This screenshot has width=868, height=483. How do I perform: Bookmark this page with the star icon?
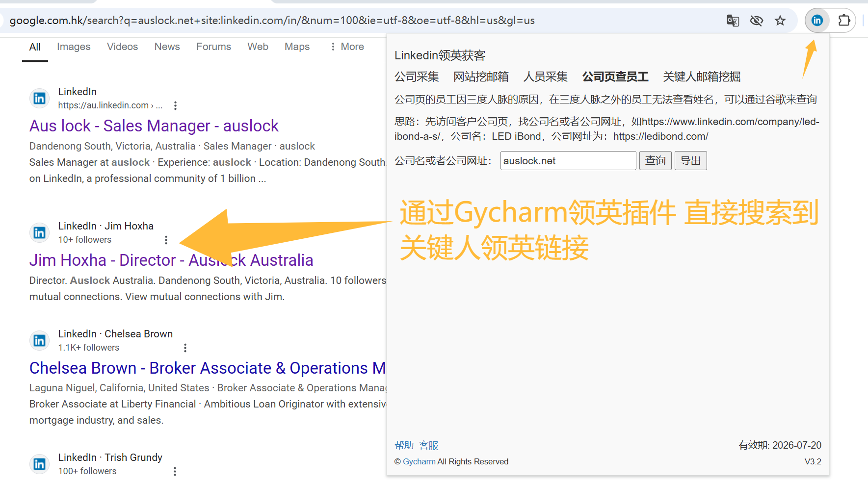pos(780,21)
